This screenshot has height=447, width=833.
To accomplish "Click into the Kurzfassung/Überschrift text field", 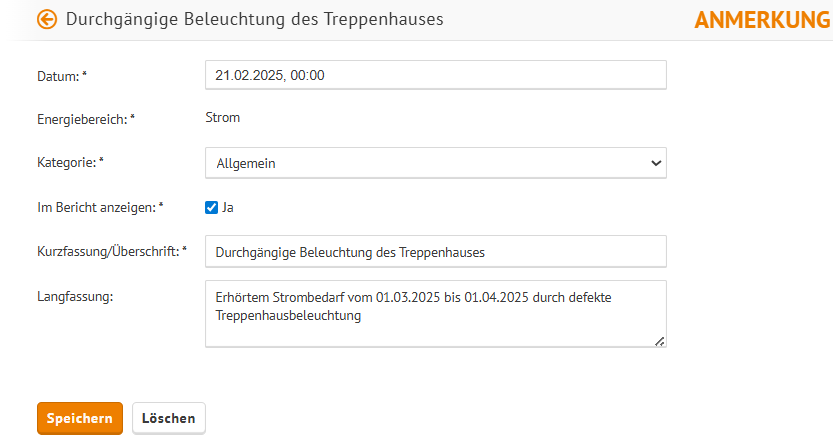I will (436, 251).
